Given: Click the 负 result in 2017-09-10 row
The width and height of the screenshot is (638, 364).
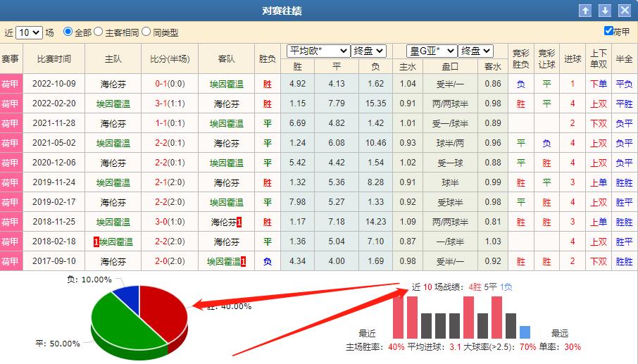Looking at the screenshot, I should [x=268, y=261].
